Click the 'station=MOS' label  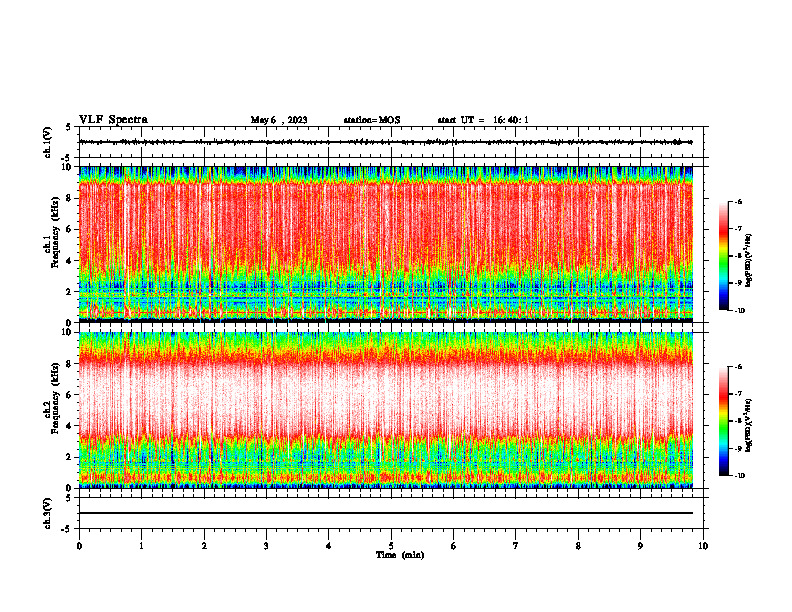pyautogui.click(x=372, y=120)
